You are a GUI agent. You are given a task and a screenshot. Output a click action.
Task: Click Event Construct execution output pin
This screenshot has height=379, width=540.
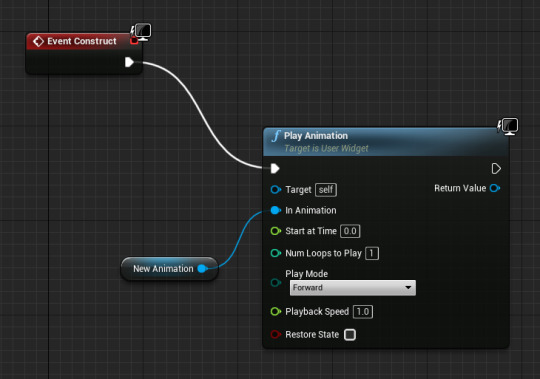pos(129,62)
